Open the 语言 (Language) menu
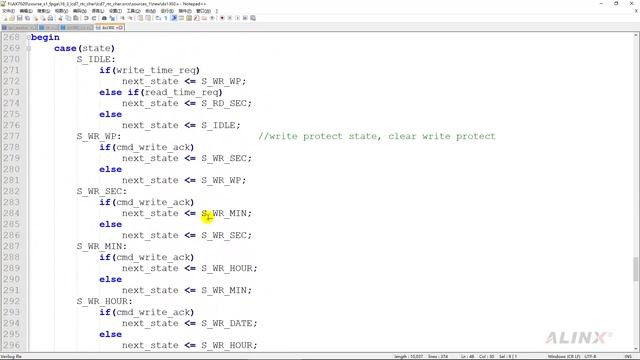The width and height of the screenshot is (640, 360). point(98,11)
